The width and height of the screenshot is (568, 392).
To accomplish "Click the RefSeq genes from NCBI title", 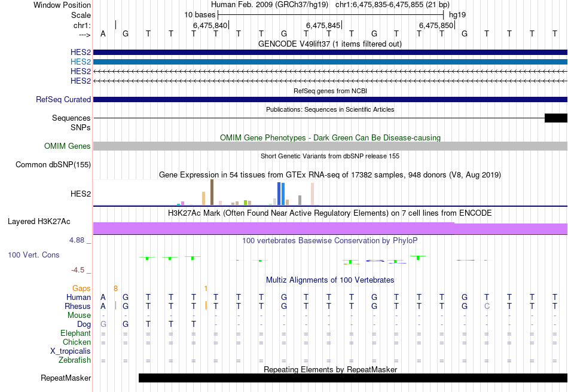I will (330, 91).
